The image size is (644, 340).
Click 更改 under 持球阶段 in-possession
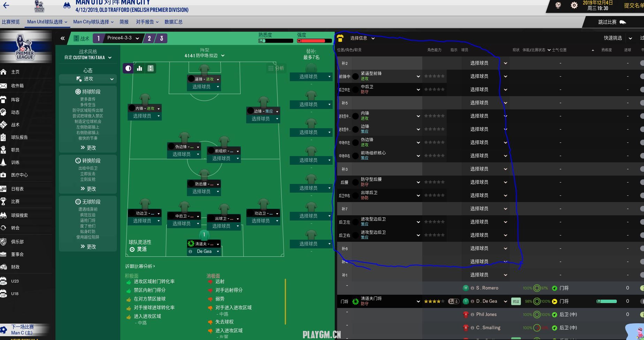click(88, 148)
